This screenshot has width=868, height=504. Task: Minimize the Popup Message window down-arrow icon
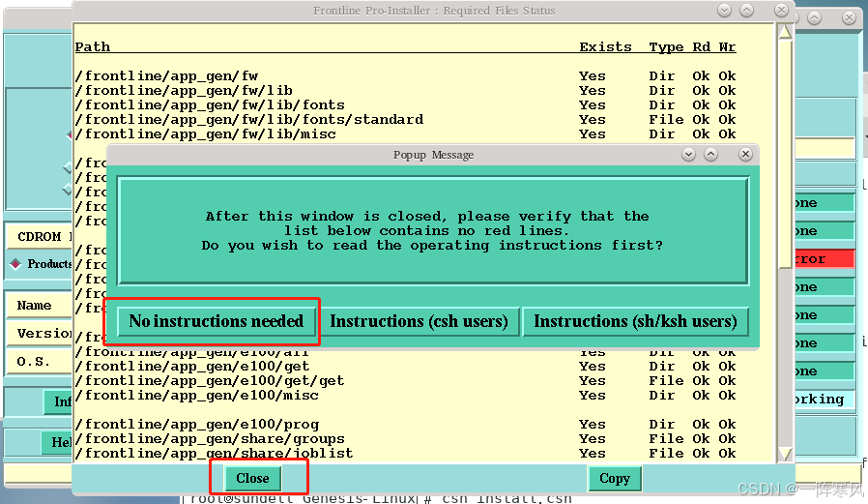[688, 155]
